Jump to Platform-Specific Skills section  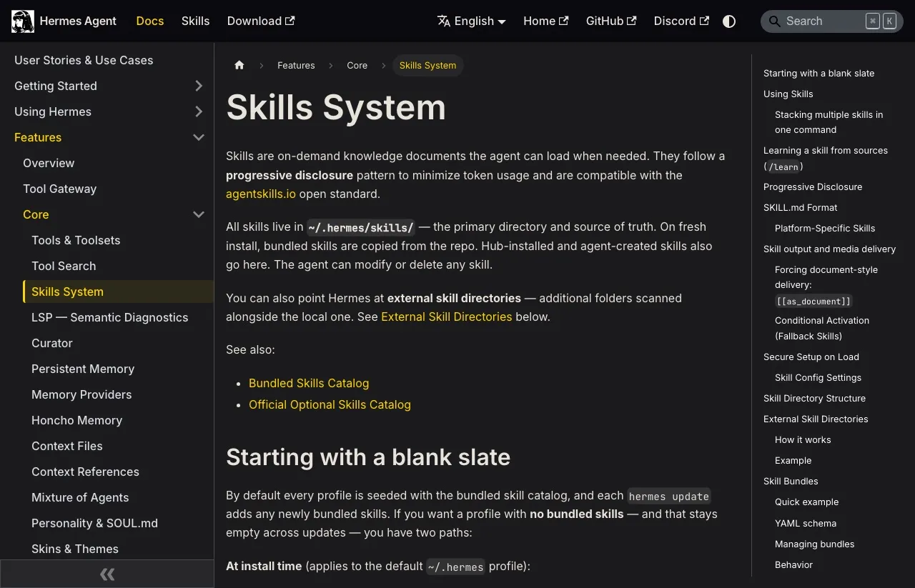(x=825, y=228)
